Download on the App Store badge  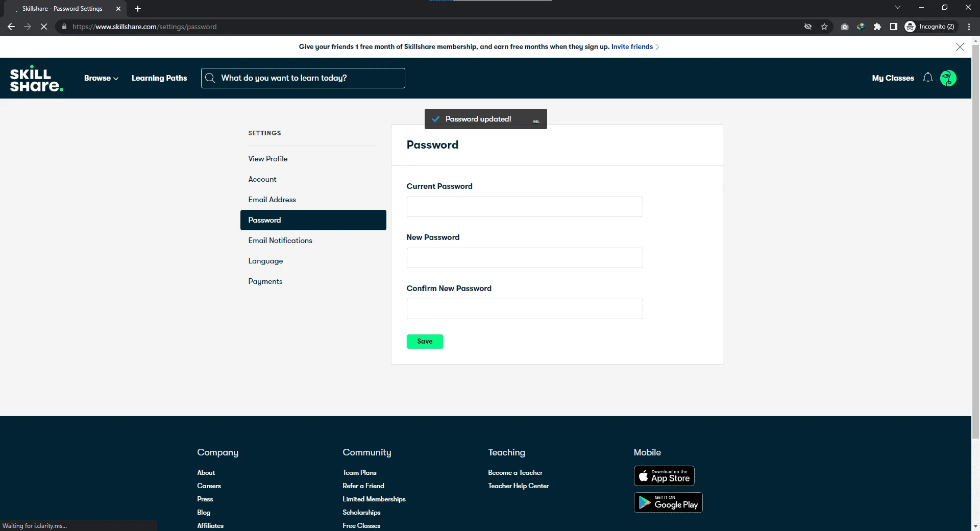pos(664,476)
